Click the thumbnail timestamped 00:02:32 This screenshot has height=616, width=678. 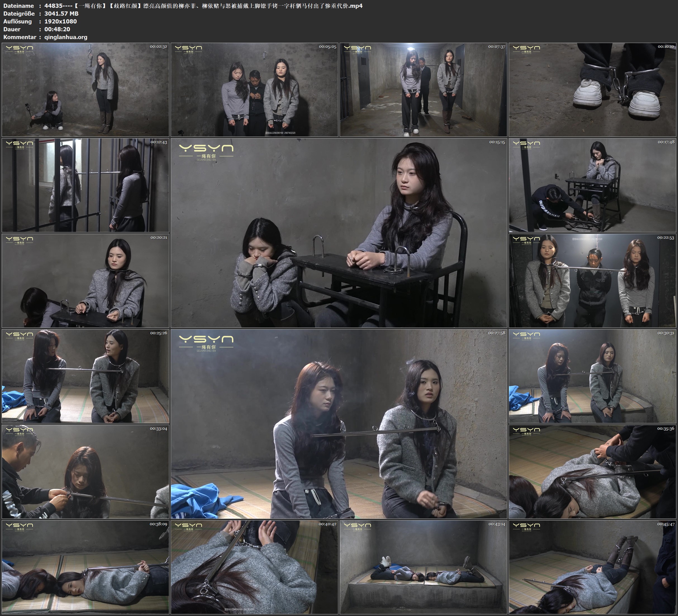point(85,89)
